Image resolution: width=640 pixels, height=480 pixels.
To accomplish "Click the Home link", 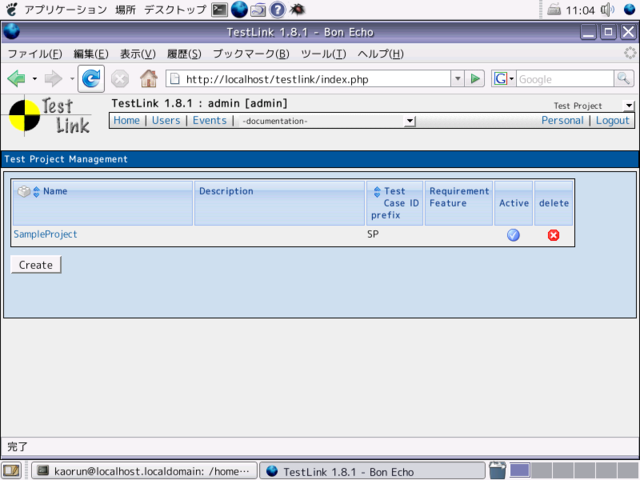I will click(x=127, y=120).
